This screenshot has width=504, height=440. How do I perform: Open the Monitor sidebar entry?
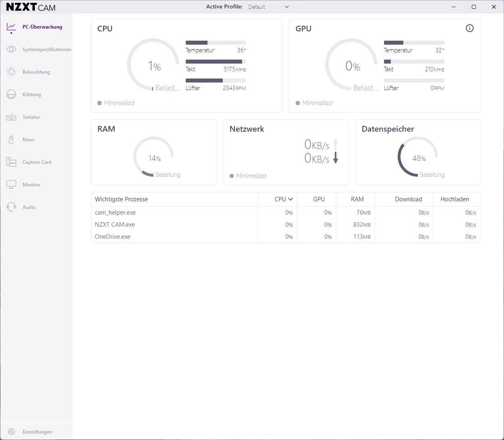click(31, 185)
